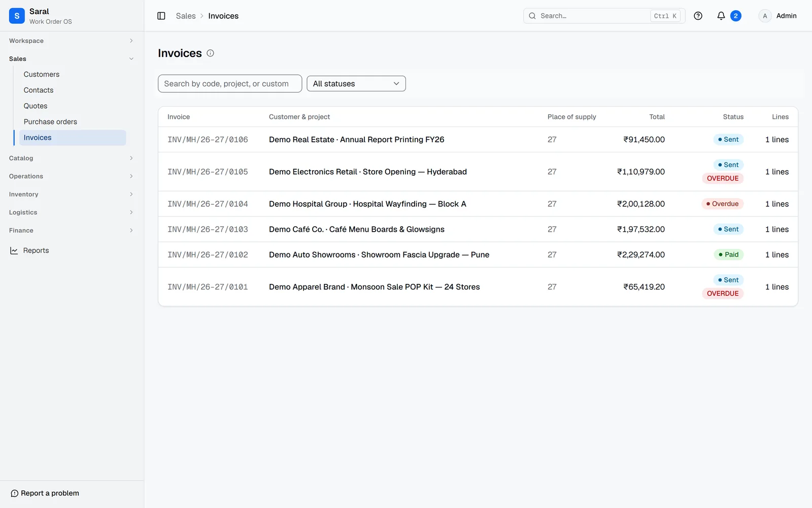Click Overdue badge for Hospital Group invoice
The image size is (812, 508).
pos(722,204)
